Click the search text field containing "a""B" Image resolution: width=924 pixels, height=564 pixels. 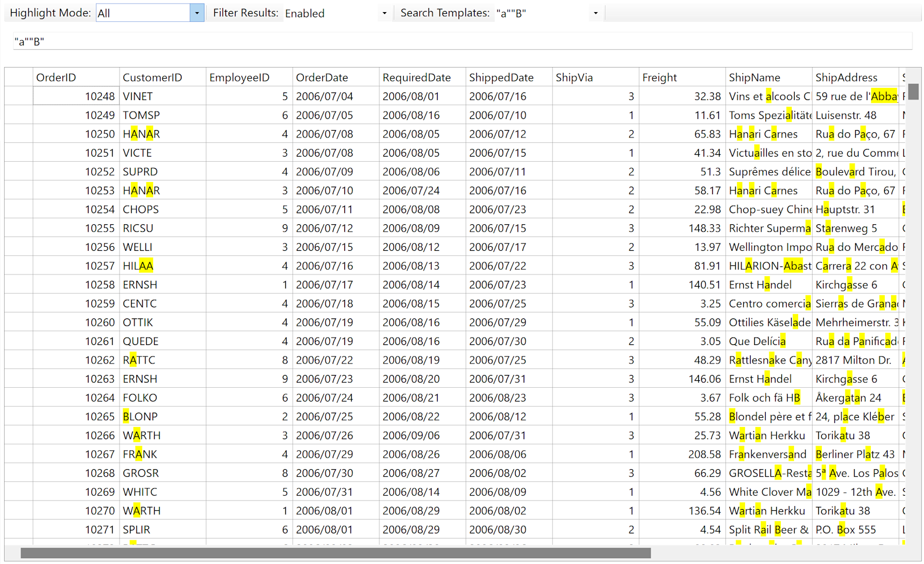[x=463, y=41]
